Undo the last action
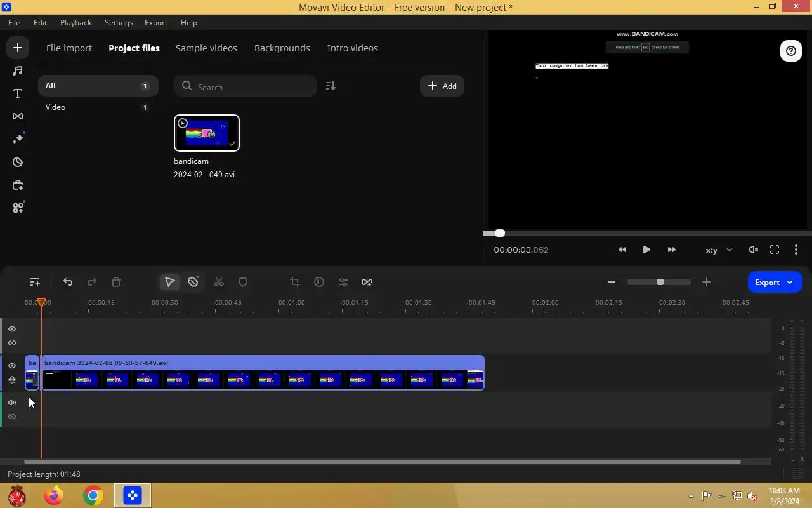Image resolution: width=812 pixels, height=508 pixels. (68, 282)
